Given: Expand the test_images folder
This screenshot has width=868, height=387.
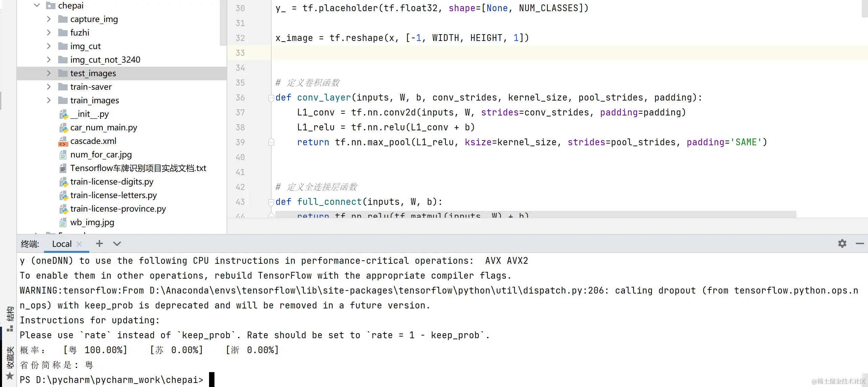Looking at the screenshot, I should click(49, 73).
